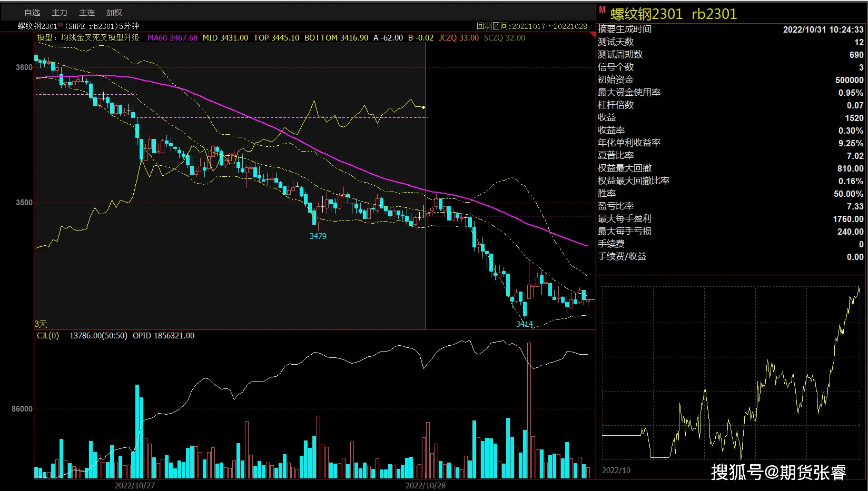Click the small M superscript in chart title
868x491 pixels.
click(x=61, y=25)
